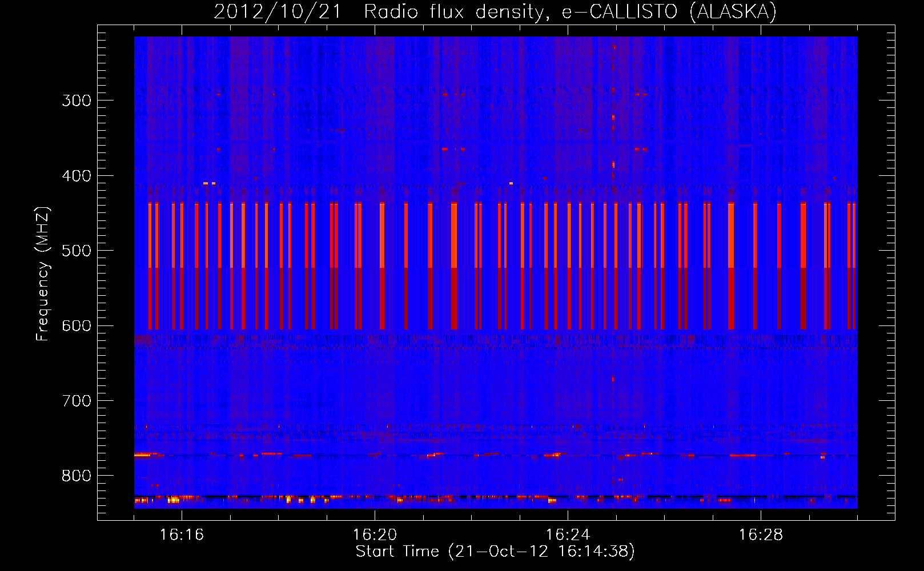Screen dimensions: 924x571
Task: Click the plot title '2012/10/21 Radio flux density, e-CALLISTO (ALASKA)'
Action: (495, 11)
